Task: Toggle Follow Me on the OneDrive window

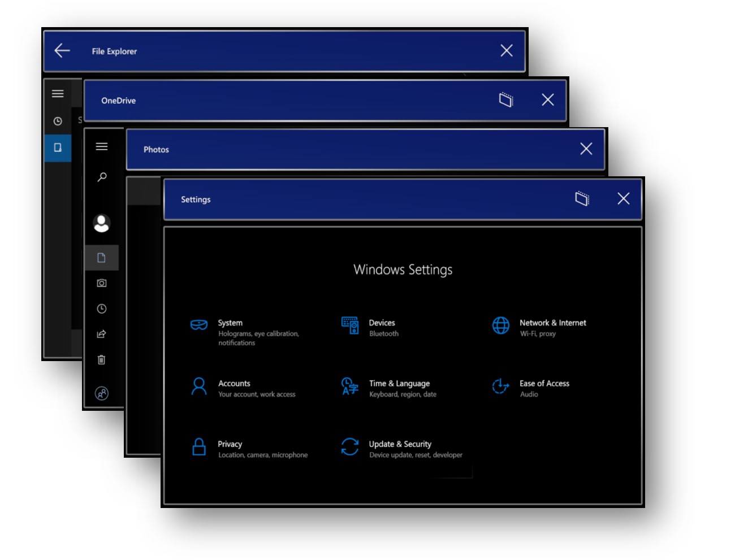Action: [505, 100]
